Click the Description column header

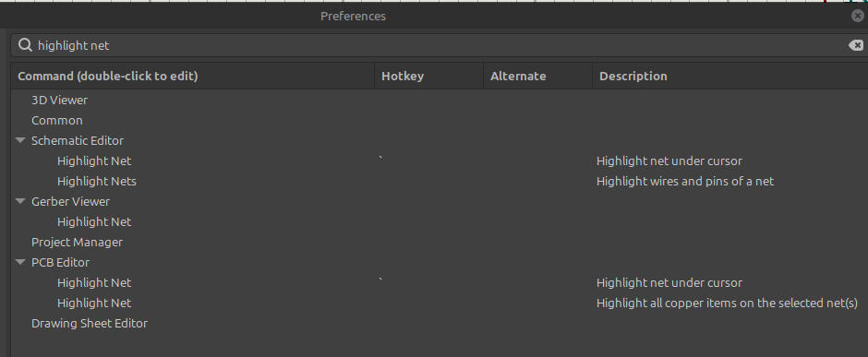coord(730,76)
